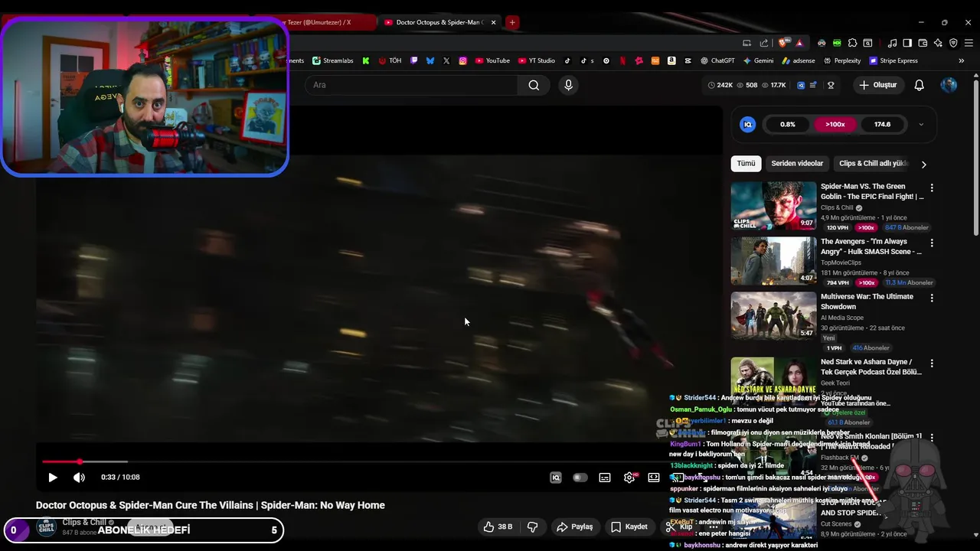
Task: Click the vidIQ logo in stats panel
Action: coord(748,125)
